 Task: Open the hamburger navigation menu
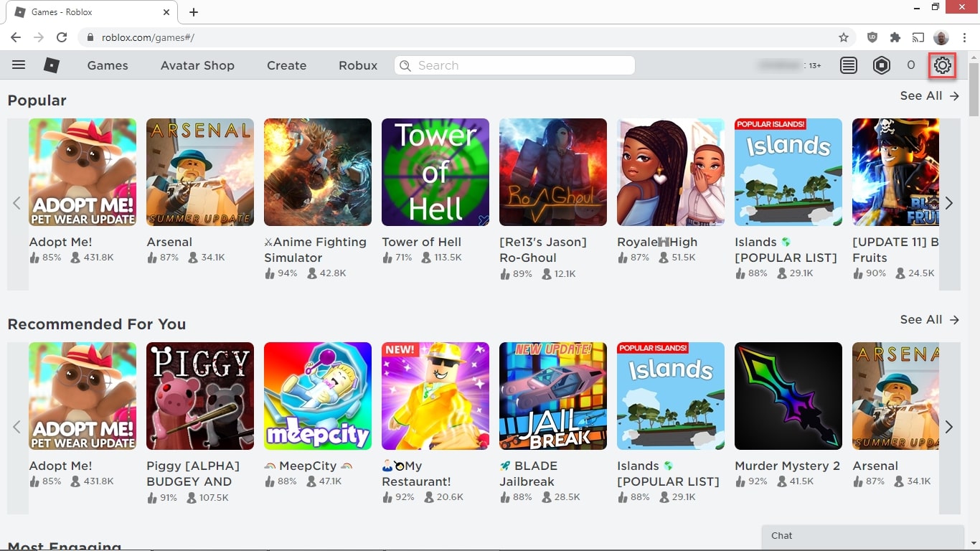19,65
